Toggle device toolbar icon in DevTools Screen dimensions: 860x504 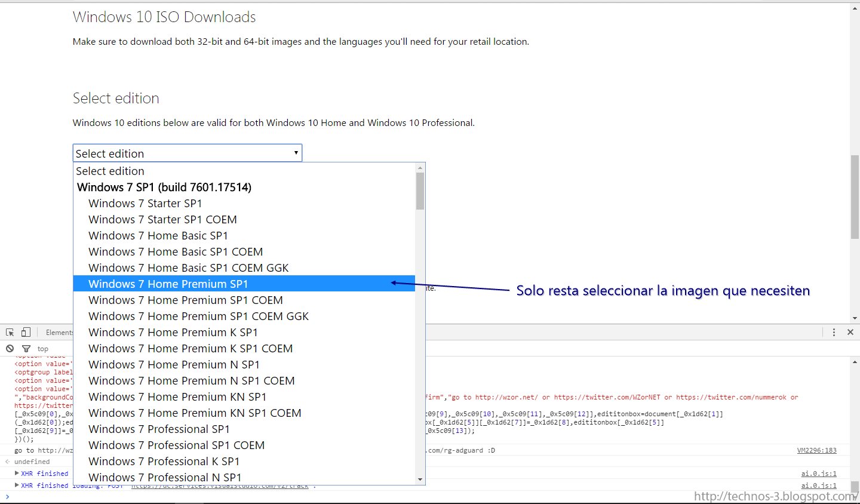(26, 332)
